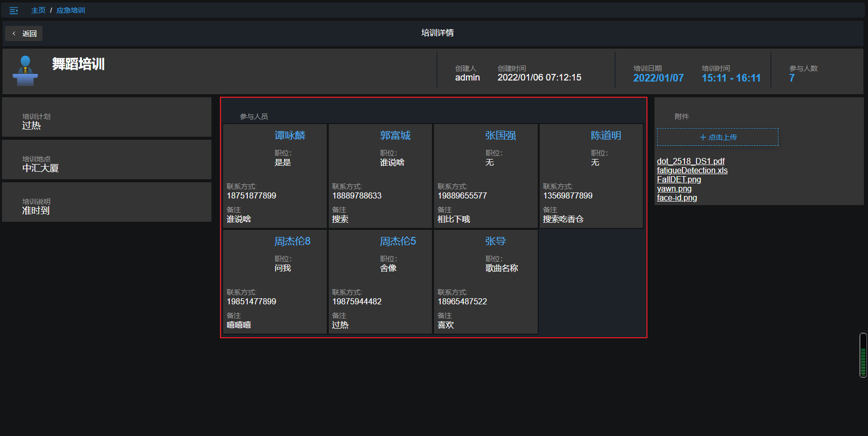Click remark 相比下哦 on 张国强 card
The height and width of the screenshot is (436, 868).
point(454,219)
